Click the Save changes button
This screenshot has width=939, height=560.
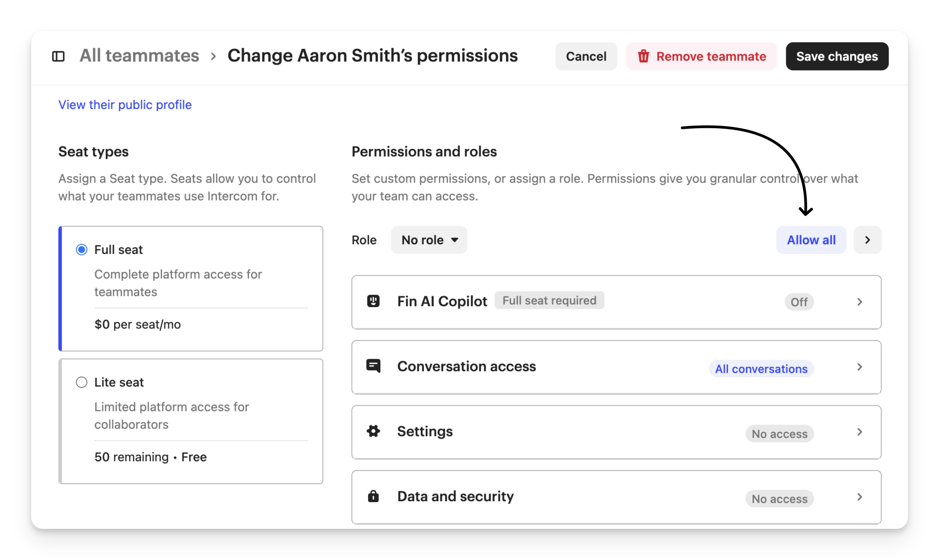(x=837, y=56)
